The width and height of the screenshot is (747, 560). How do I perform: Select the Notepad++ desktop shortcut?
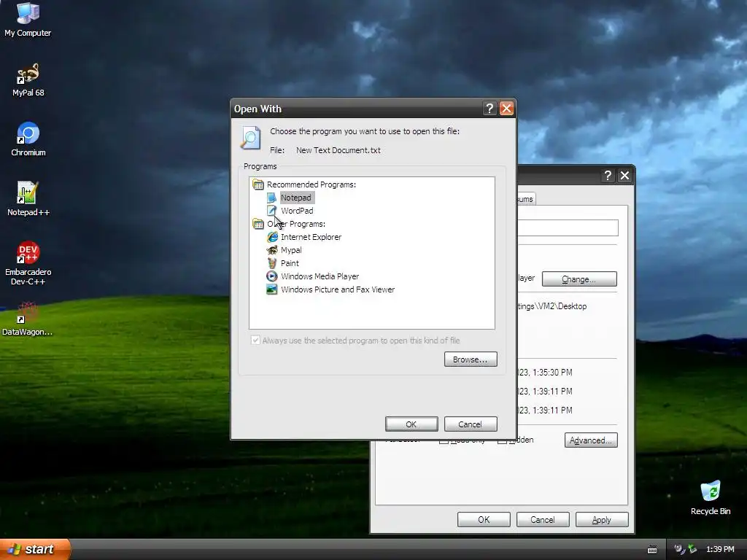(28, 198)
